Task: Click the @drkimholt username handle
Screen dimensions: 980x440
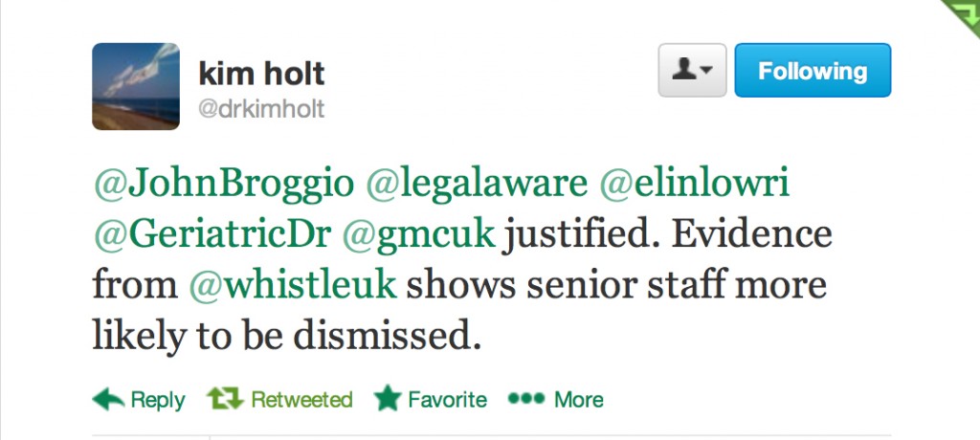Action: [x=260, y=110]
